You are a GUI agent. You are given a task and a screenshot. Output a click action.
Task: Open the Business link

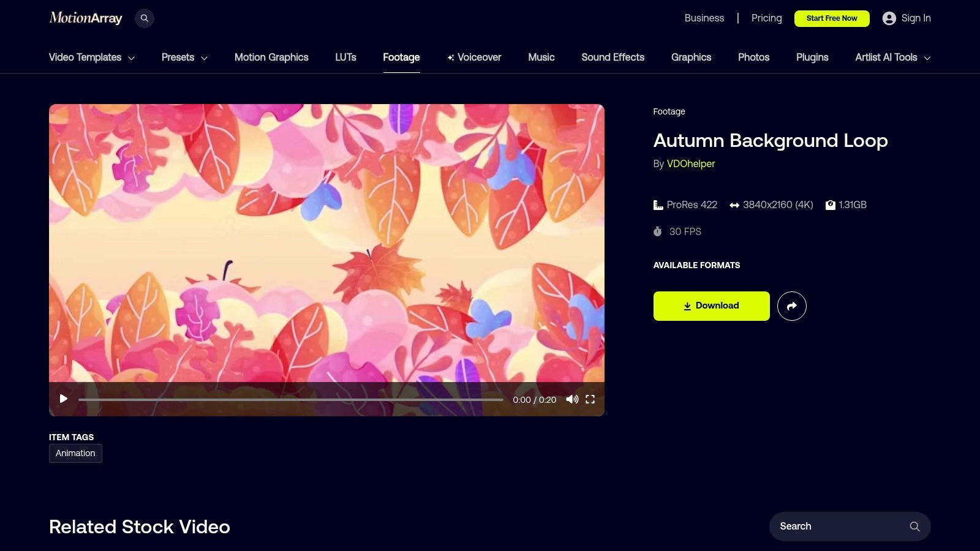coord(704,18)
